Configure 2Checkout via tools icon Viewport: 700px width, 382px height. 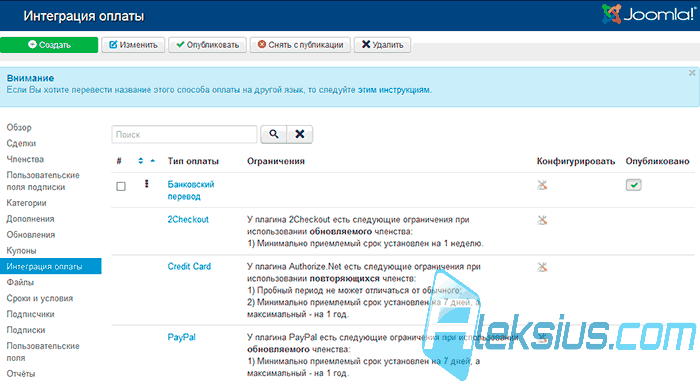[542, 220]
